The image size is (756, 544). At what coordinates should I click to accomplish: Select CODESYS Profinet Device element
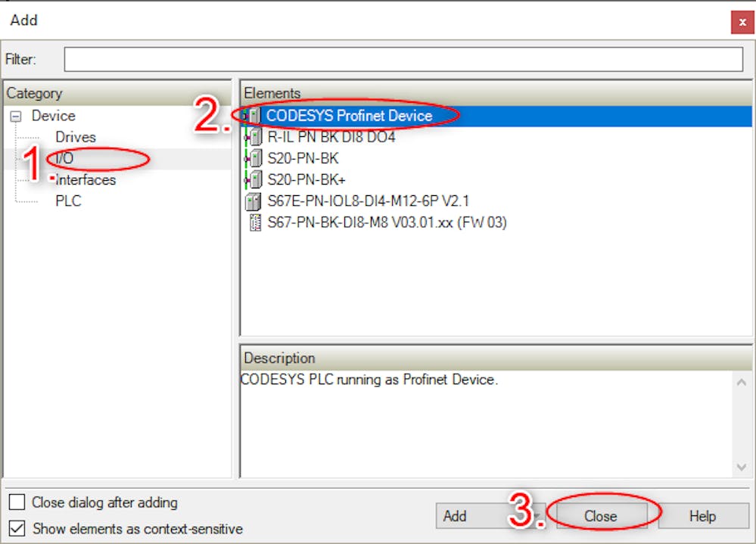496,116
